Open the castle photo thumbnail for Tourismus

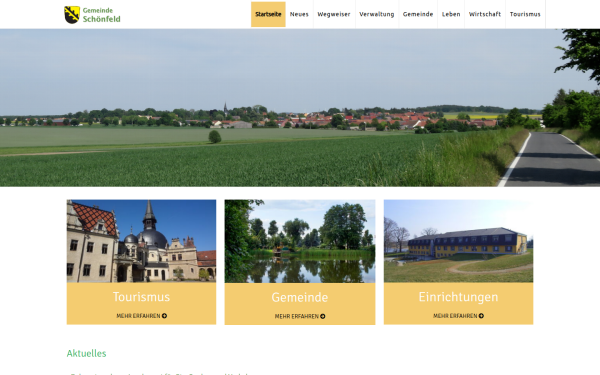[142, 241]
